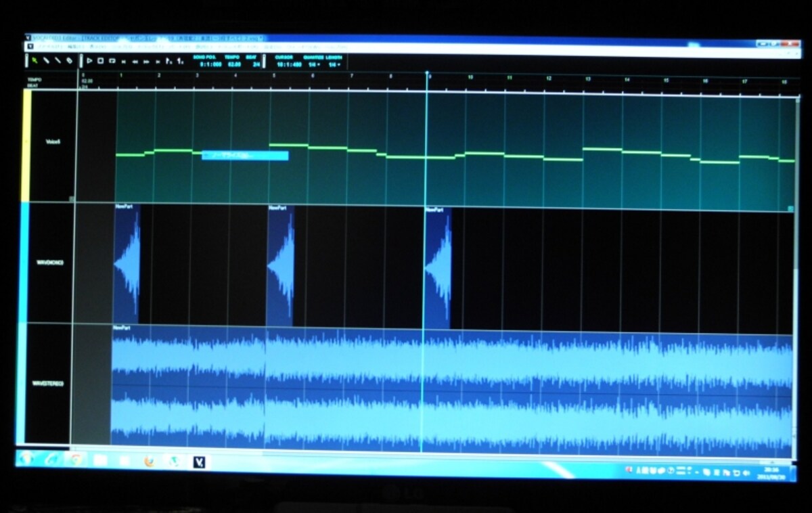
Task: Click the taskbar clock
Action: coord(771,474)
